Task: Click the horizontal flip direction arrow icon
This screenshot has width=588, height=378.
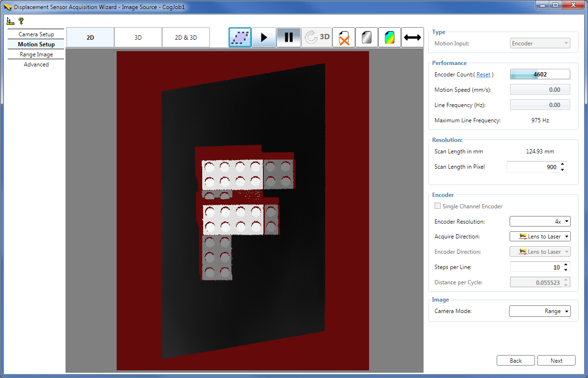Action: click(412, 37)
